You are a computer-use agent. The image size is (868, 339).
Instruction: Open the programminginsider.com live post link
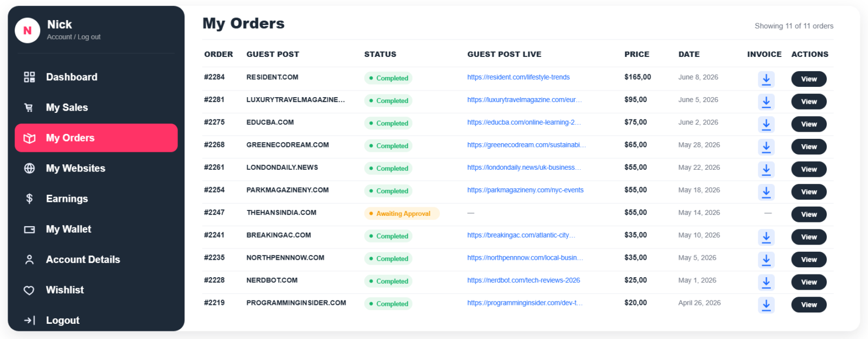coord(525,303)
